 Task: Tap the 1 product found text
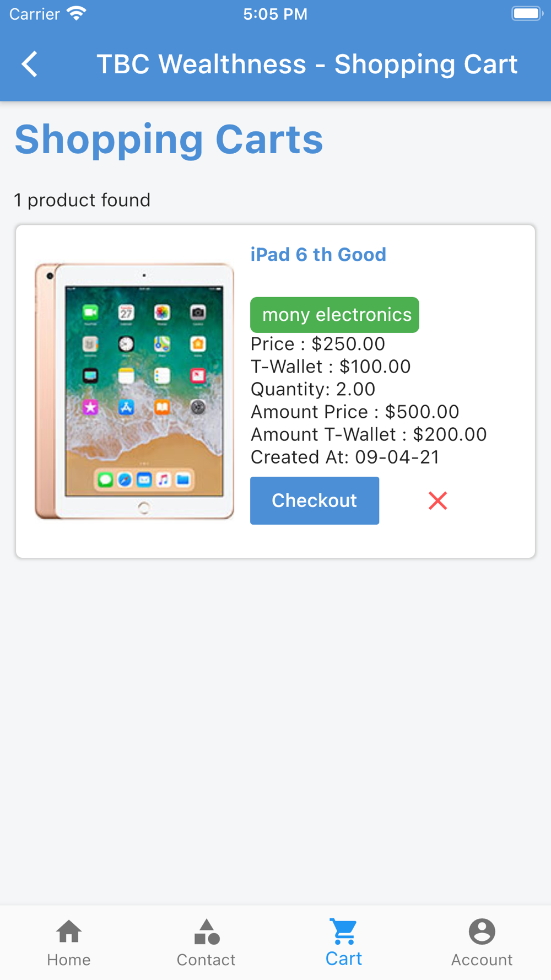(82, 200)
